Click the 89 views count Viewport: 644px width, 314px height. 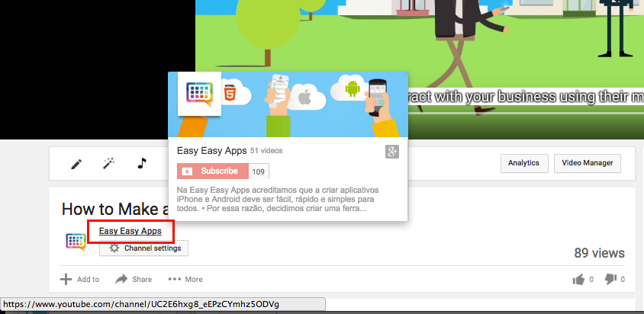599,253
